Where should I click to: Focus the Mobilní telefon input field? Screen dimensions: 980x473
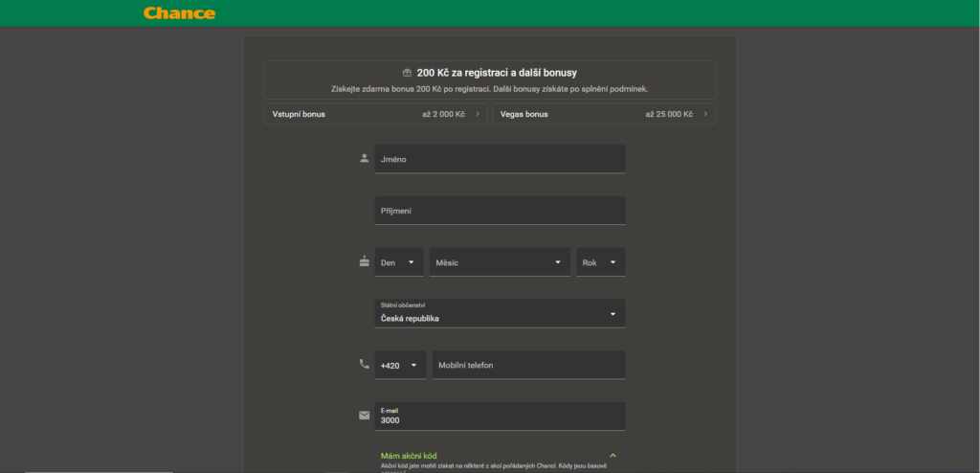click(528, 365)
